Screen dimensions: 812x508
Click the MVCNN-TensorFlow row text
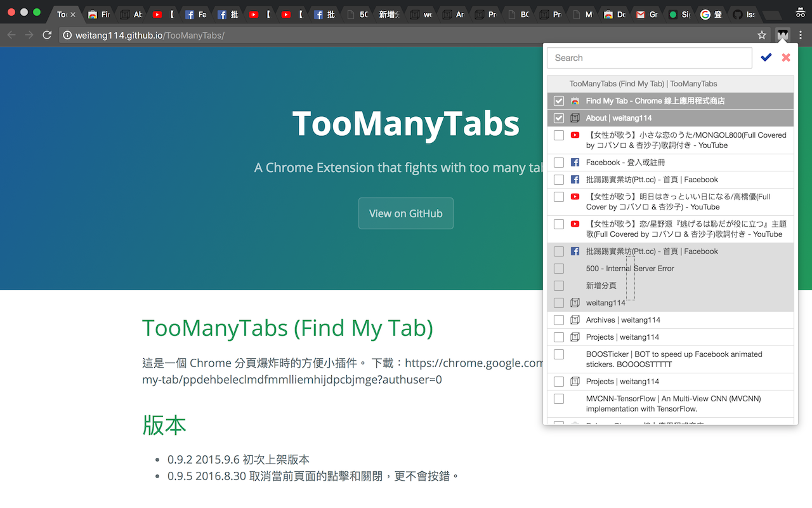click(x=673, y=404)
